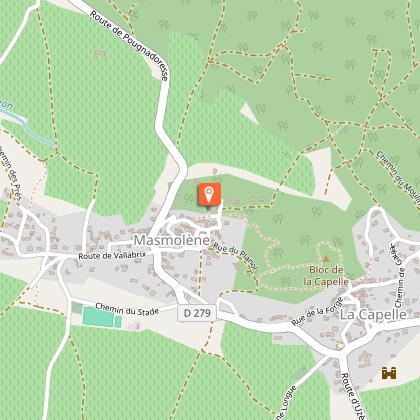Click the D 279 road shield
Image resolution: width=420 pixels, height=420 pixels.
click(197, 313)
